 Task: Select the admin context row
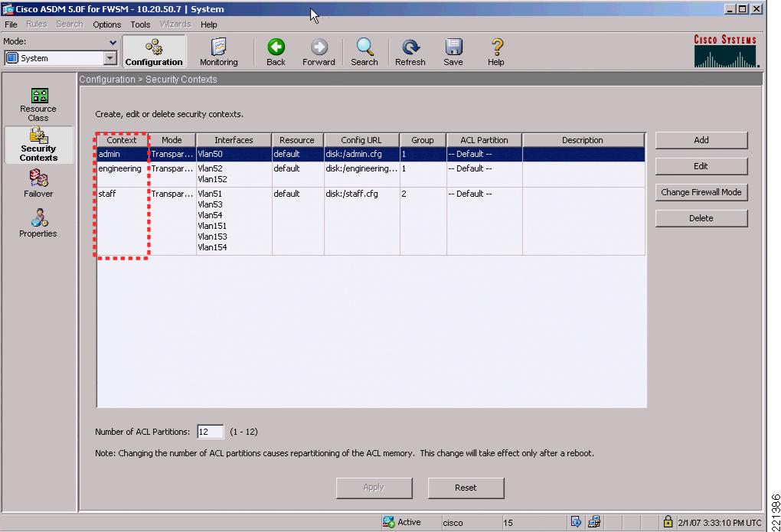pyautogui.click(x=371, y=155)
